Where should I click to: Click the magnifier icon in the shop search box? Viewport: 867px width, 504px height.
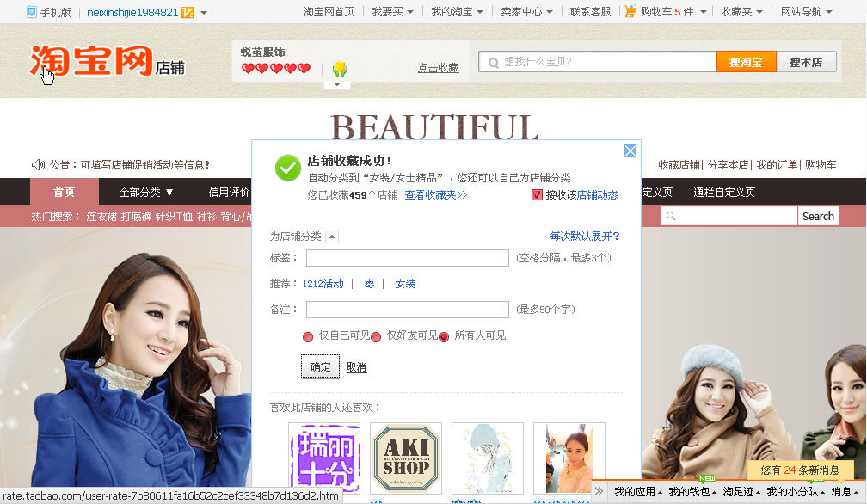(x=671, y=216)
